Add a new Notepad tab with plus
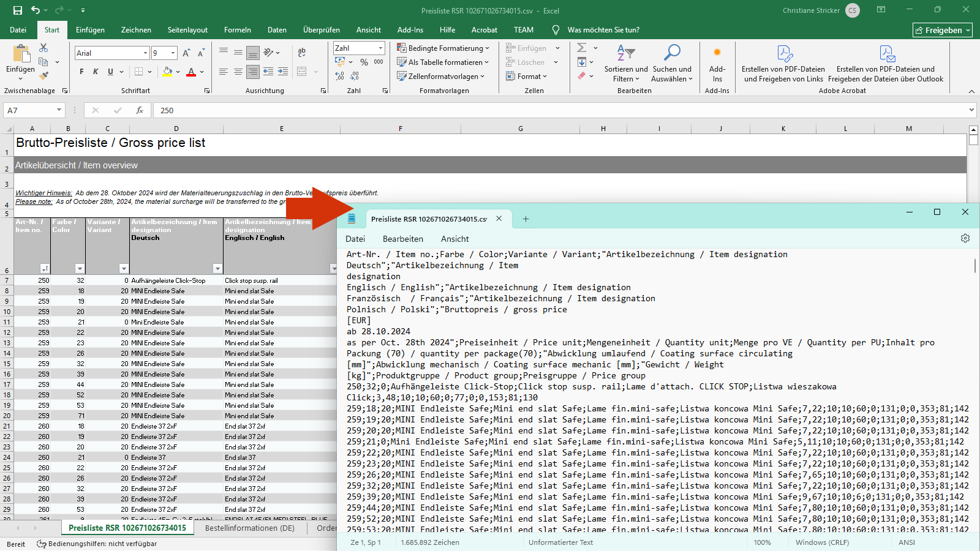This screenshot has height=551, width=980. click(526, 219)
